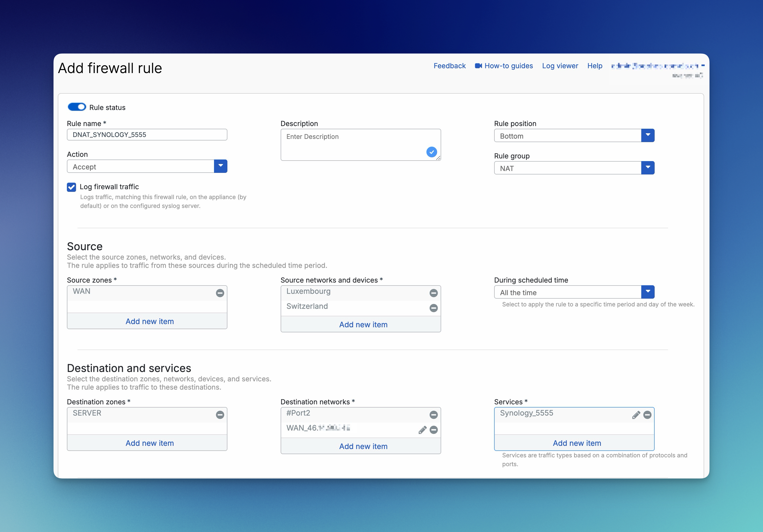
Task: Add new item to Destination networks
Action: pyautogui.click(x=361, y=446)
